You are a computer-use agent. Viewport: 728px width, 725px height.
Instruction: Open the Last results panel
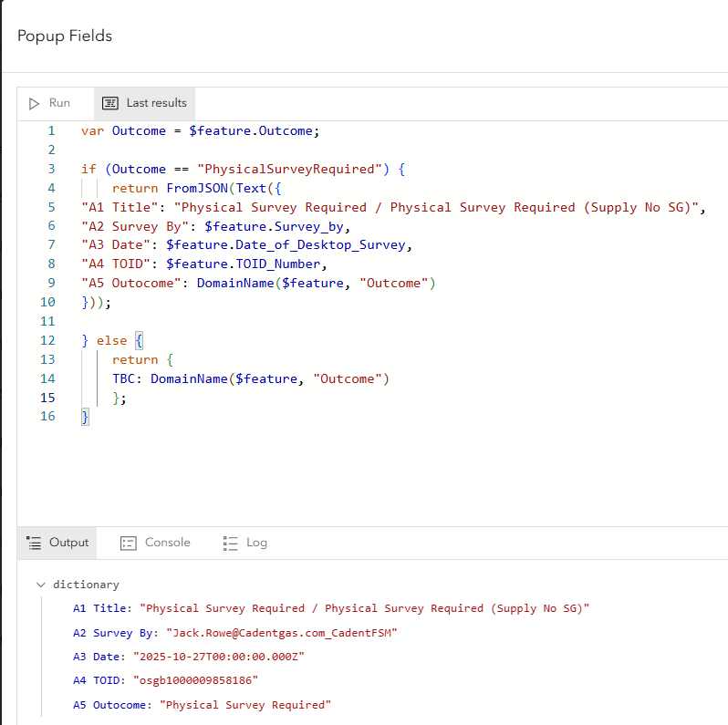click(x=144, y=103)
